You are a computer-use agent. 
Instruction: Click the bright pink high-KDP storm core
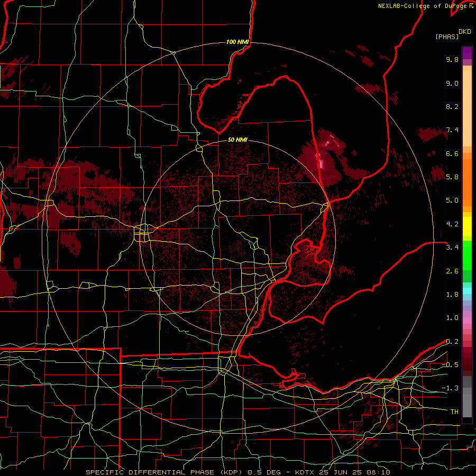pos(322,163)
